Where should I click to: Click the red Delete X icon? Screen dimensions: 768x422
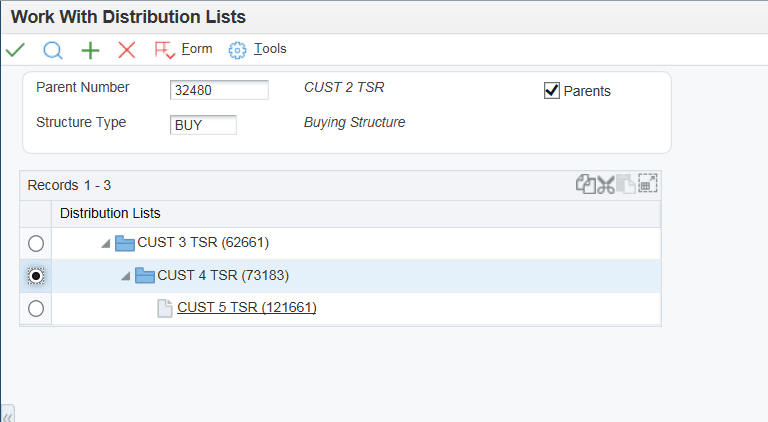(x=126, y=50)
